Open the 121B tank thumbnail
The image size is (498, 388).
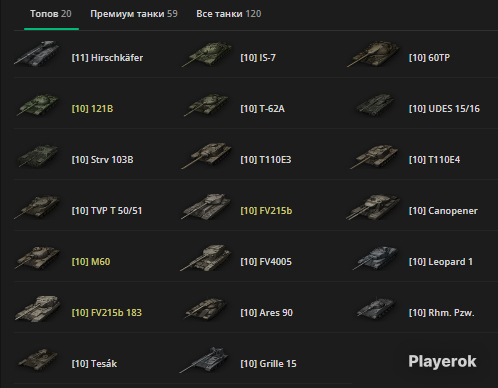[37, 105]
